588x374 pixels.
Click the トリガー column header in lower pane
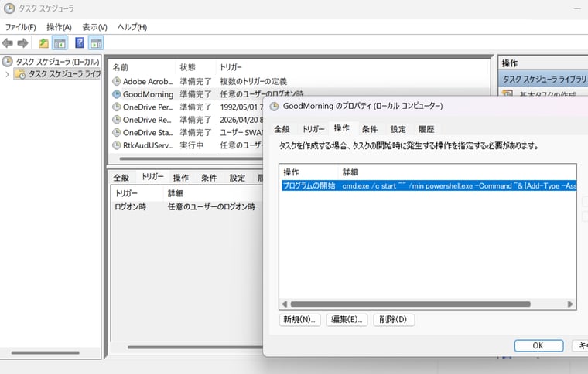point(126,193)
